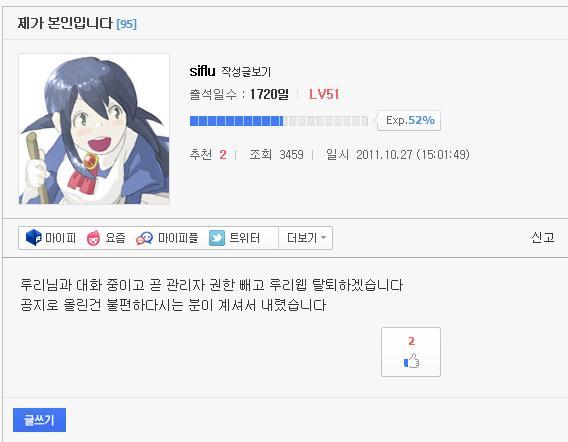This screenshot has width=568, height=442.
Task: Click the 신고 report link
Action: (x=543, y=237)
